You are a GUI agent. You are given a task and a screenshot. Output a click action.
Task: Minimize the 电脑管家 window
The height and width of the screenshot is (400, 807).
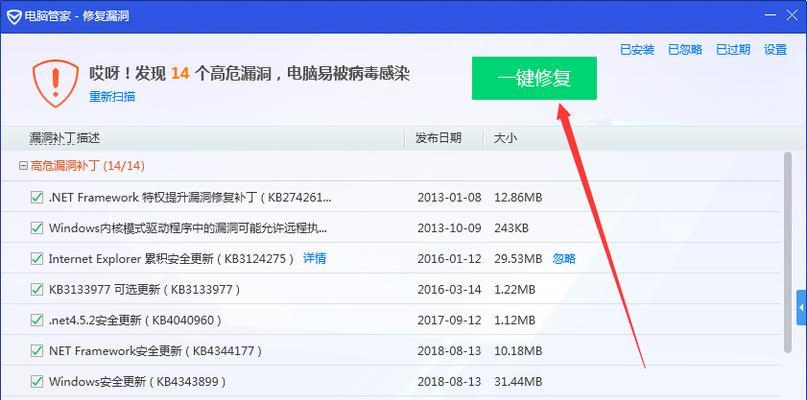pos(770,15)
